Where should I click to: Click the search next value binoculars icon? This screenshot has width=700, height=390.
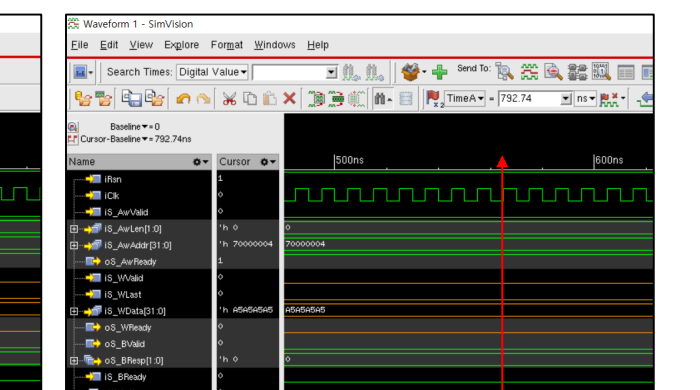(374, 72)
